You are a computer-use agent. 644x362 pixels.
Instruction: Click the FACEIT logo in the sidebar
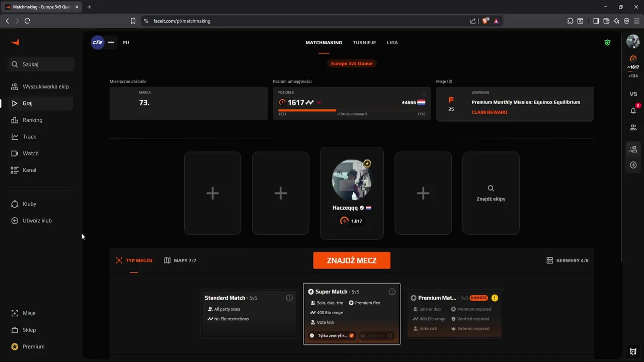15,42
